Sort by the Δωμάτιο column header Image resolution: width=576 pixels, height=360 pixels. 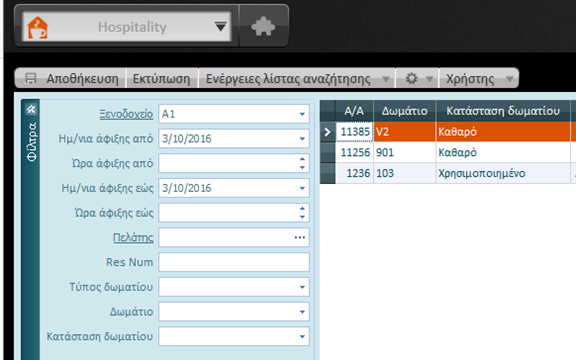[404, 111]
